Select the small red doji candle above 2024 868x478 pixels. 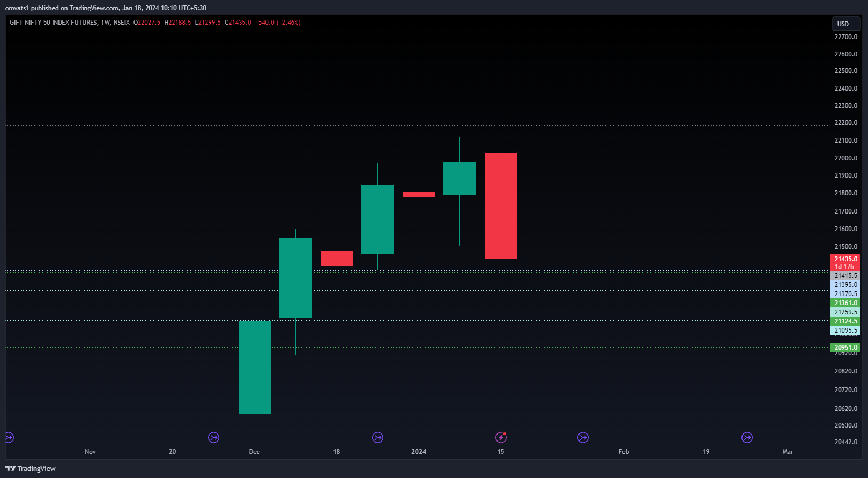[419, 195]
